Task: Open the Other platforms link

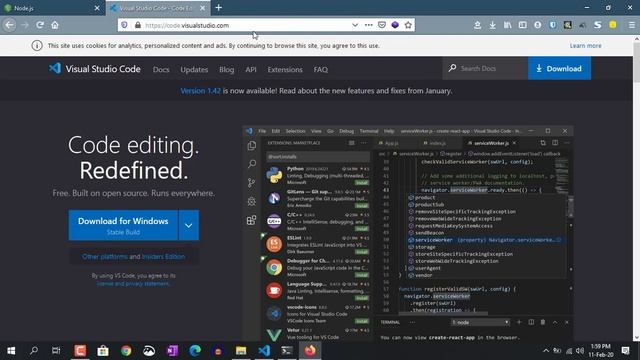Action: click(105, 256)
